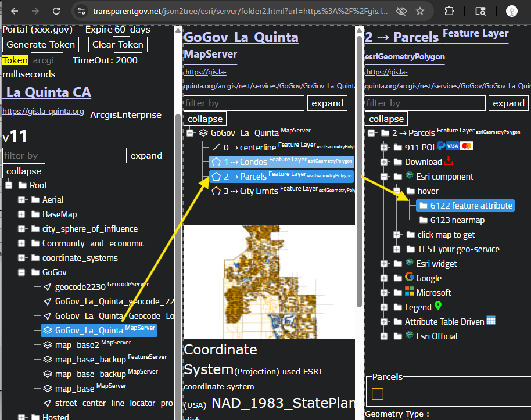Click the Microsoft logo icon in tree
The height and width of the screenshot is (420, 531).
tap(410, 292)
